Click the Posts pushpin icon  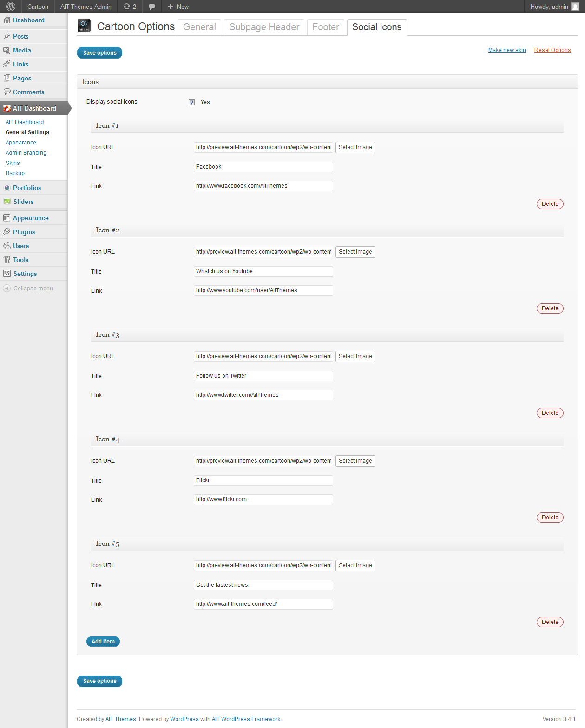click(x=7, y=36)
